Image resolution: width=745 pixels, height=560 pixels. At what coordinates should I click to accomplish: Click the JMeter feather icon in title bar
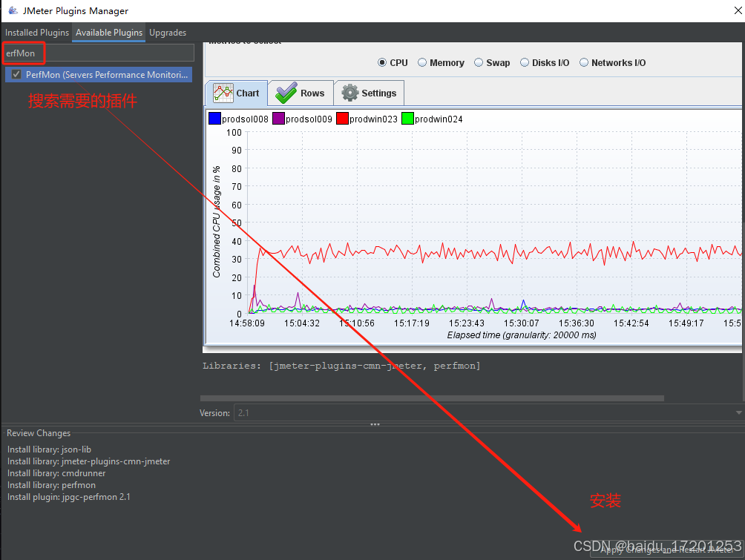(13, 10)
